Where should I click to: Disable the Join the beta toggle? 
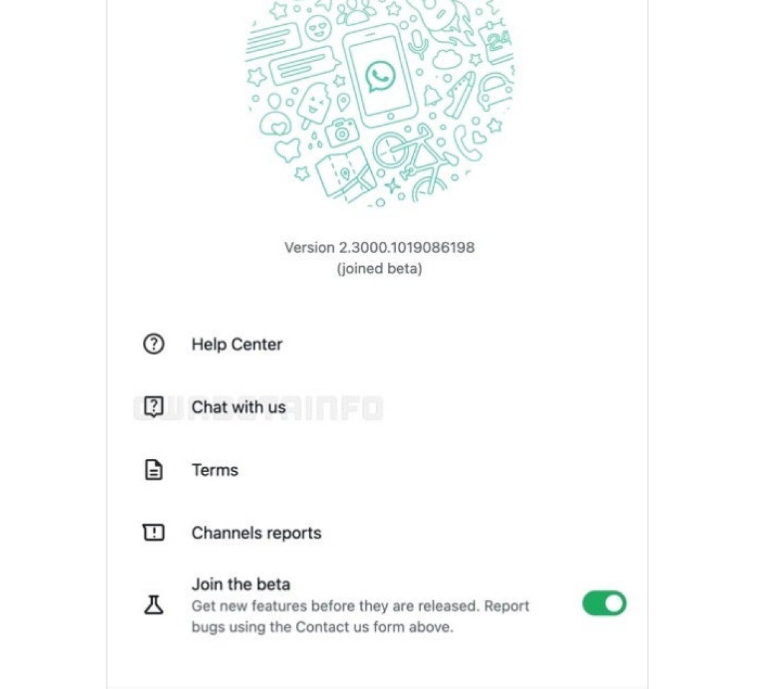click(604, 603)
